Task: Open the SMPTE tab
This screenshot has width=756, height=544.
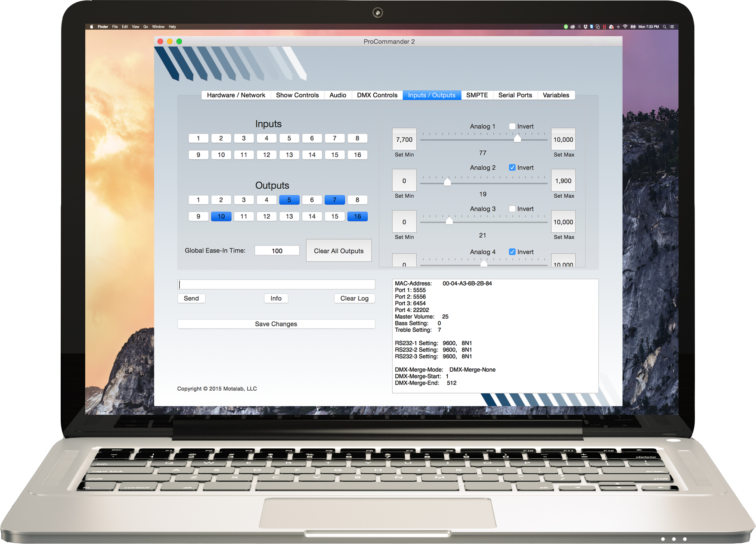Action: pos(477,95)
